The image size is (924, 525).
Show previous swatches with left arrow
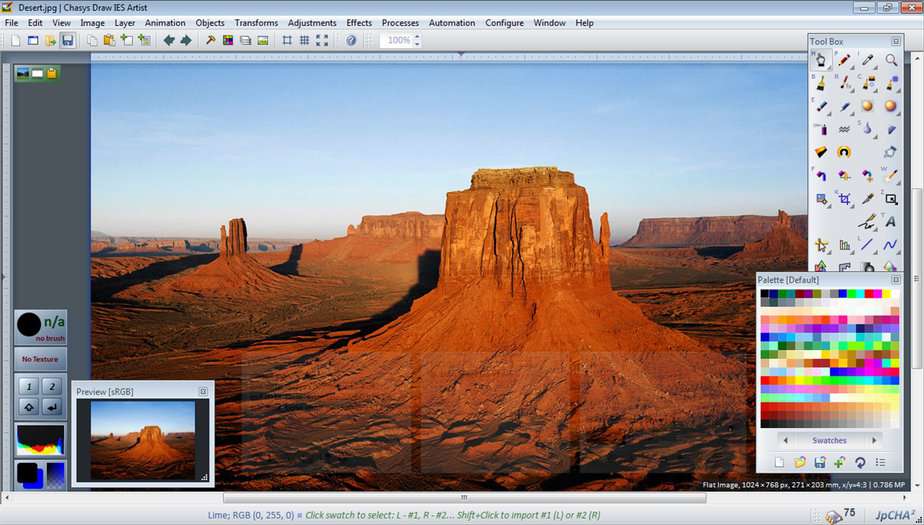click(786, 440)
